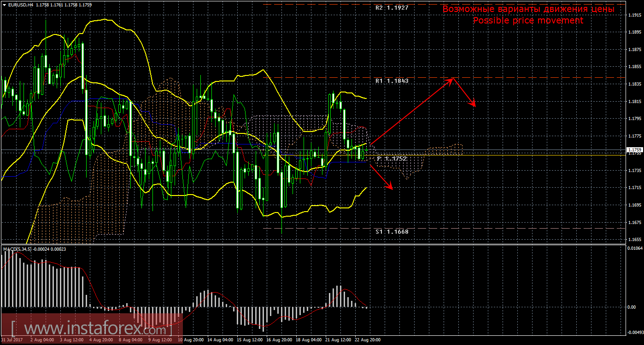Click the 18 Aug 04:00 time label
The width and height of the screenshot is (644, 345).
pyautogui.click(x=309, y=340)
